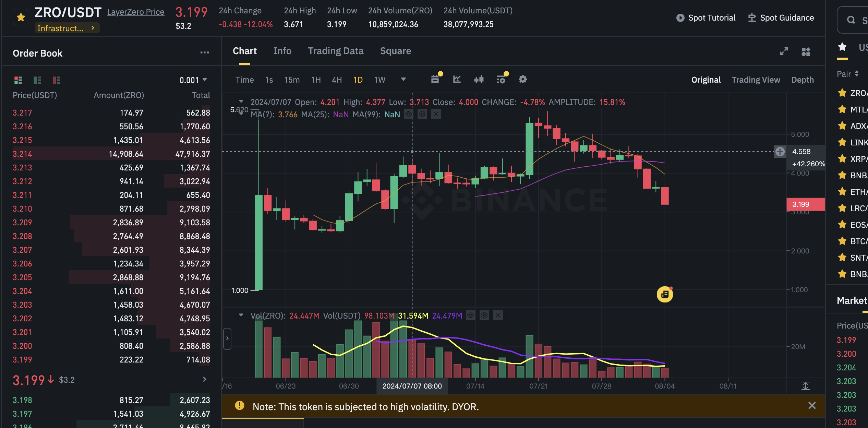Hide the MA indicator with eye icon
Screen dimensions: 868x428
click(408, 114)
